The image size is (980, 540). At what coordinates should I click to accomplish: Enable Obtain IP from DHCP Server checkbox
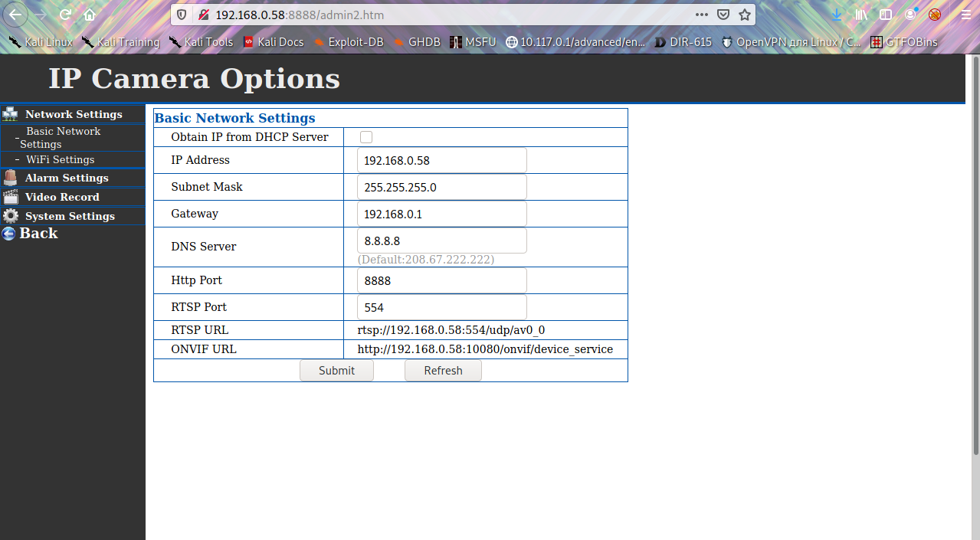366,137
